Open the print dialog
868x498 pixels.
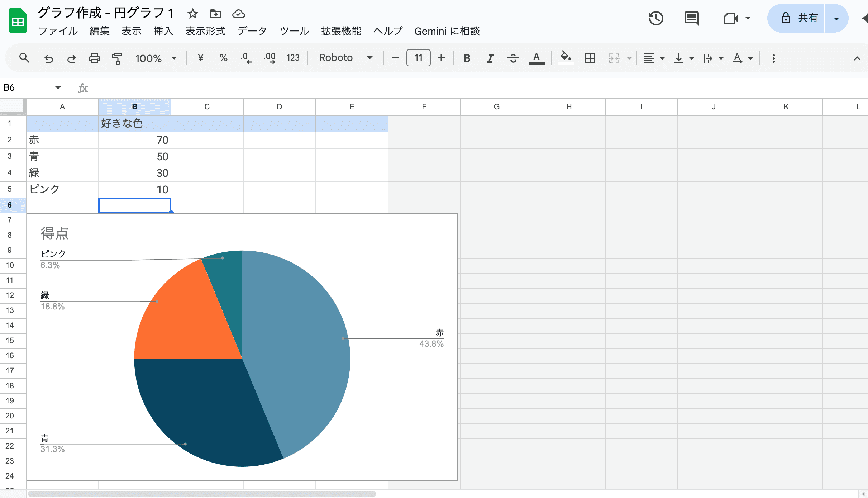[x=94, y=58]
